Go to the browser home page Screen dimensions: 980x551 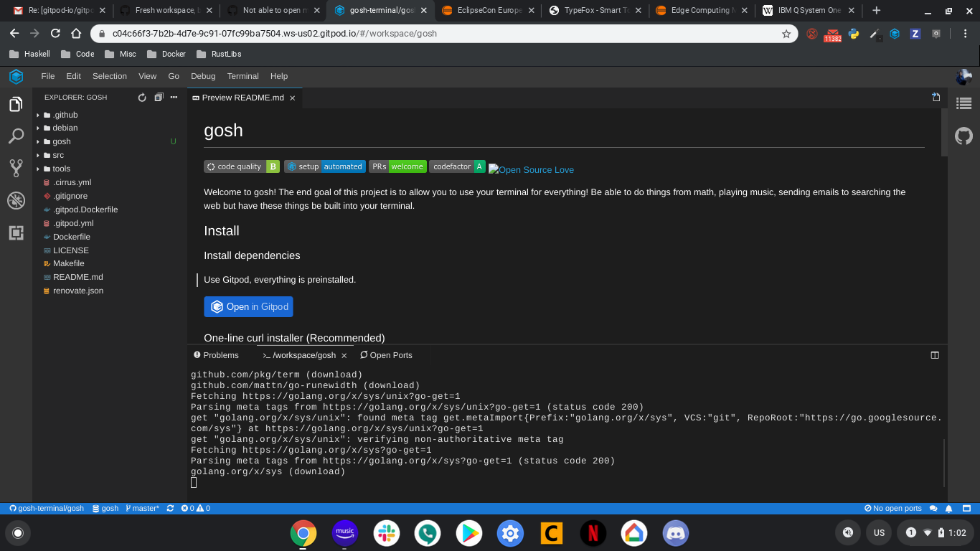tap(76, 34)
